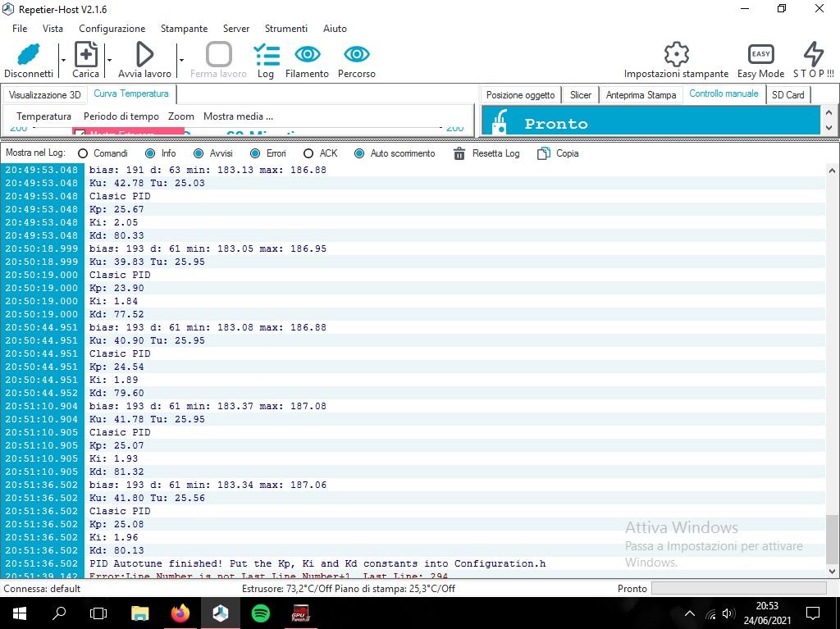Screen dimensions: 840x629
Task: Switch to the SD Card tab
Action: pyautogui.click(x=787, y=95)
